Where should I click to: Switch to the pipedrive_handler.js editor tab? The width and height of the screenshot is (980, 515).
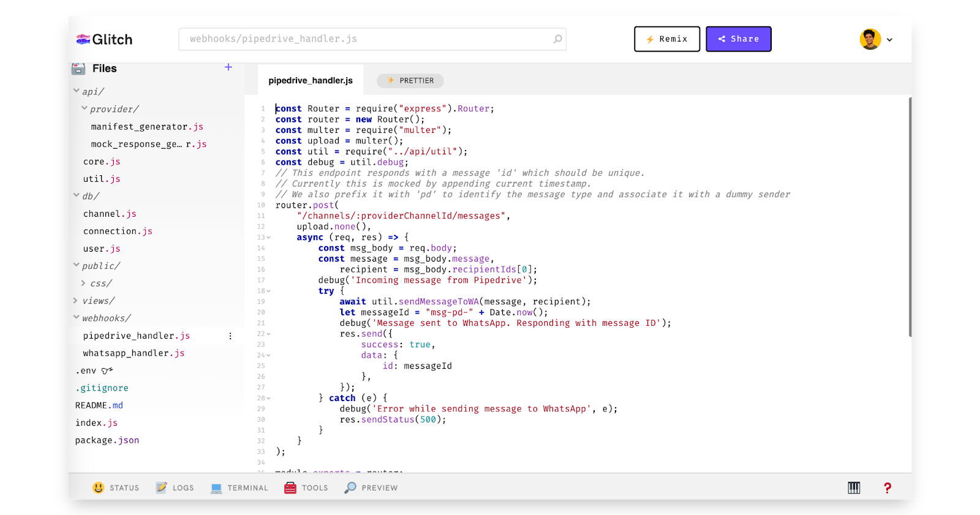[311, 80]
